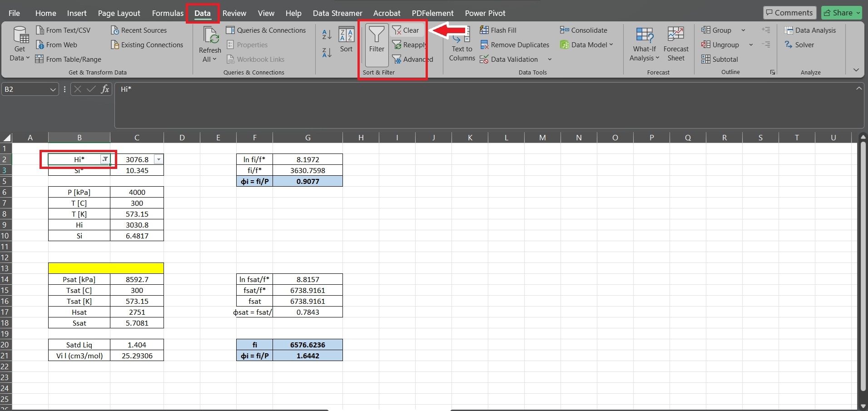
Task: Click the Share button
Action: [842, 13]
